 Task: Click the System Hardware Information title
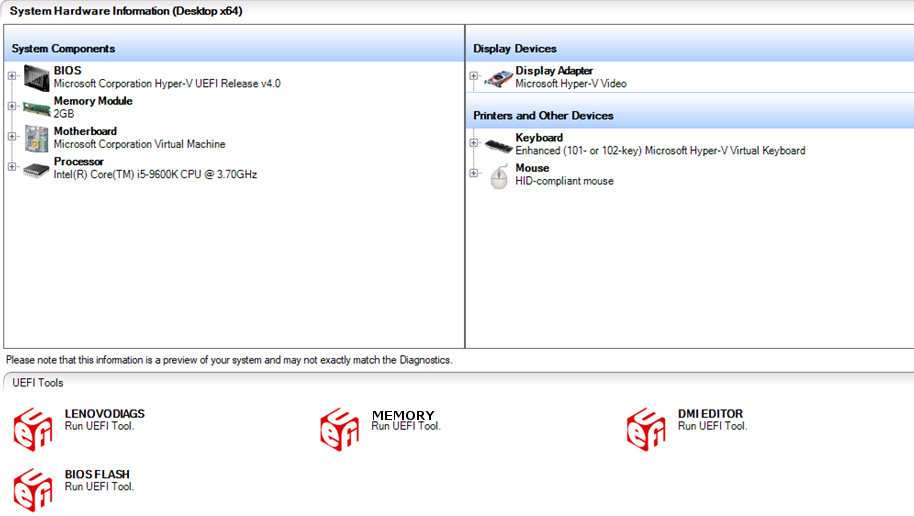(126, 11)
